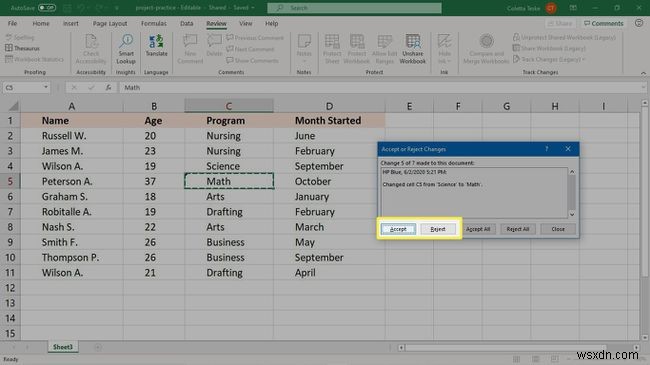Open Smart Lookup
This screenshot has width=650, height=365.
tap(126, 49)
